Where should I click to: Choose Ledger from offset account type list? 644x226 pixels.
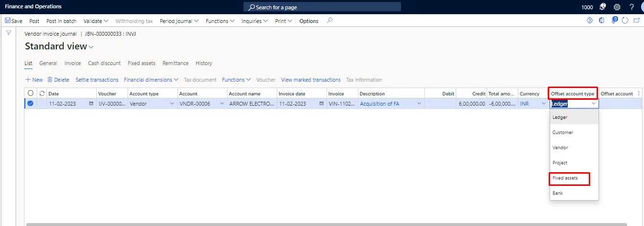pyautogui.click(x=574, y=117)
